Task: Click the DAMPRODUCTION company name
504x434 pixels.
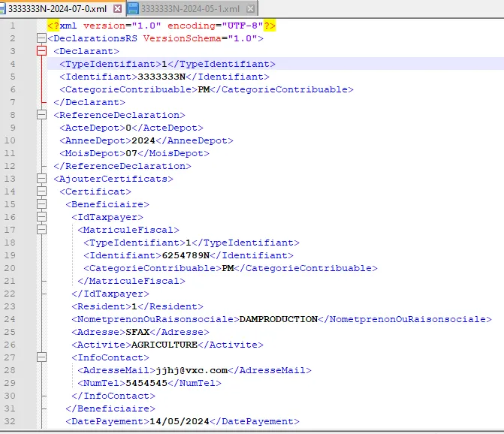Action: pyautogui.click(x=279, y=319)
